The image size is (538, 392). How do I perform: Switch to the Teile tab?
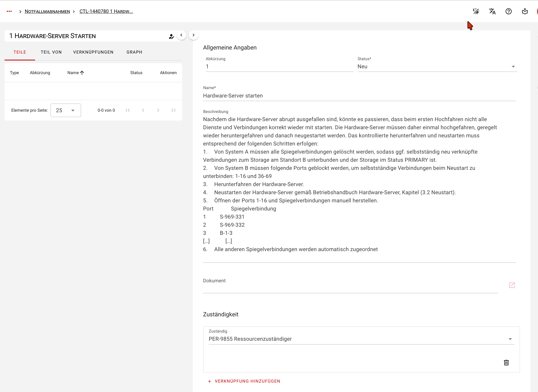pyautogui.click(x=20, y=52)
